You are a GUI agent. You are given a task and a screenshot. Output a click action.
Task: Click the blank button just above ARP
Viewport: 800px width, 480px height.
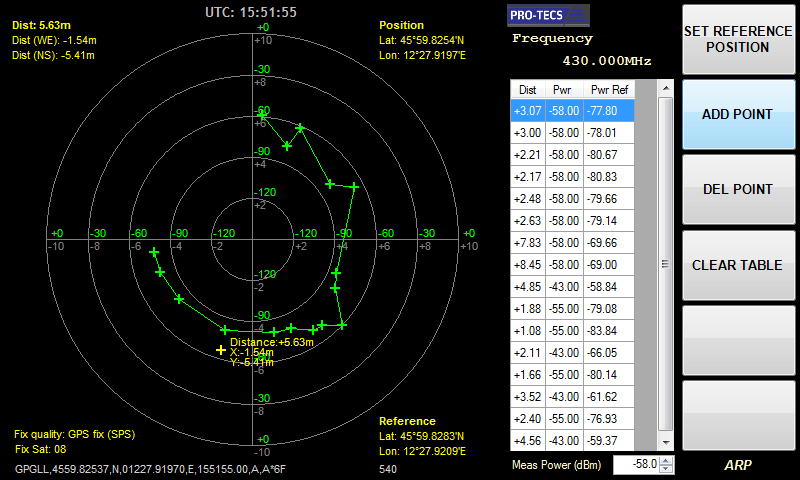(x=736, y=416)
